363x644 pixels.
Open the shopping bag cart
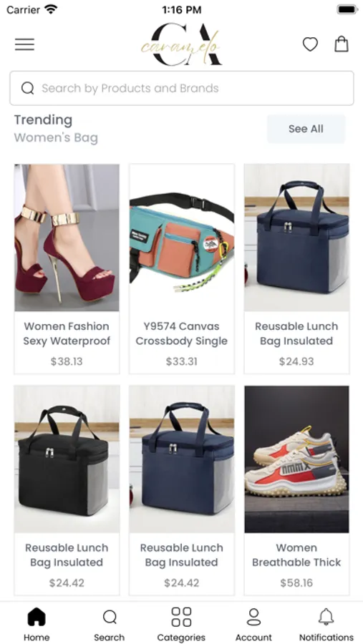click(x=342, y=44)
